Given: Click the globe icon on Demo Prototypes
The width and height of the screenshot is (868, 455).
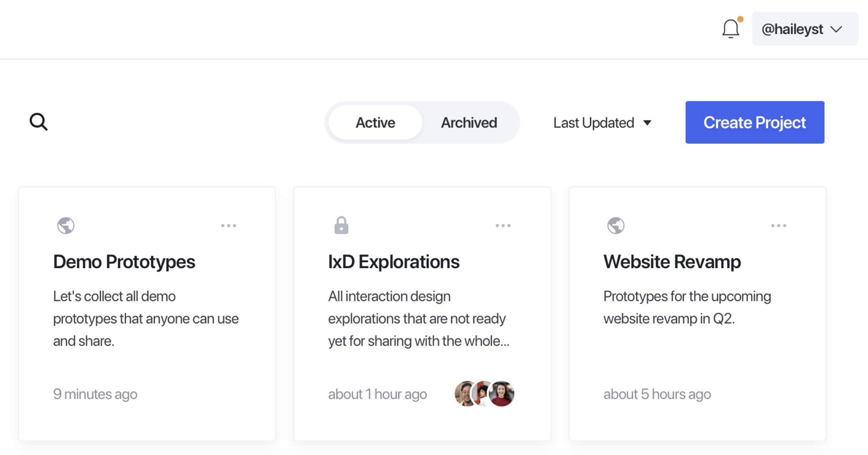Looking at the screenshot, I should (66, 226).
